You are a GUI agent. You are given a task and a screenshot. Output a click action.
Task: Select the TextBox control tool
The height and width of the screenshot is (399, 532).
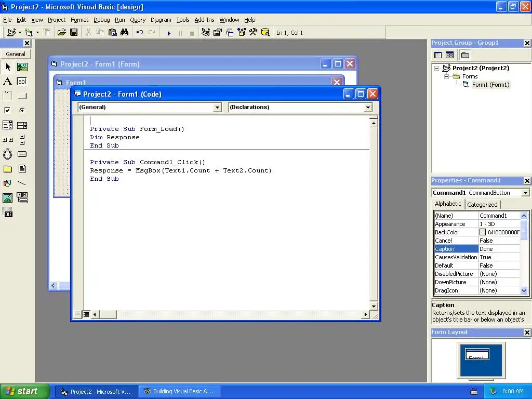point(22,82)
